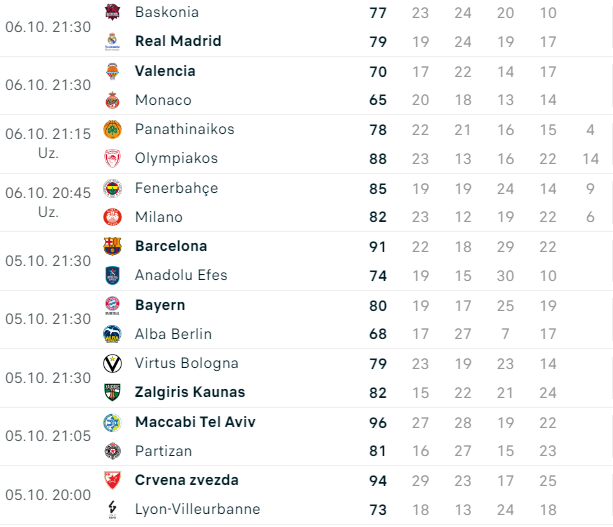
Task: Click the Partizan team name
Action: [163, 451]
